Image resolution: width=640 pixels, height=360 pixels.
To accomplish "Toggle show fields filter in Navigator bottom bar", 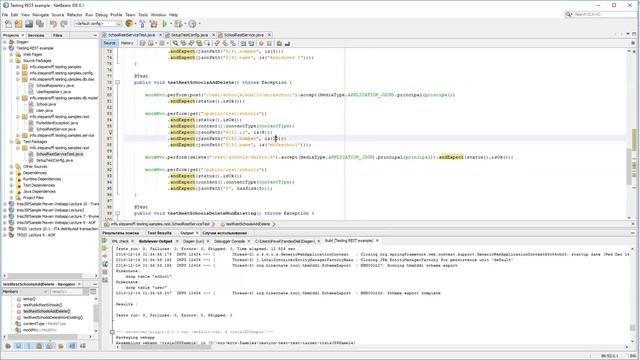I will coord(18,346).
